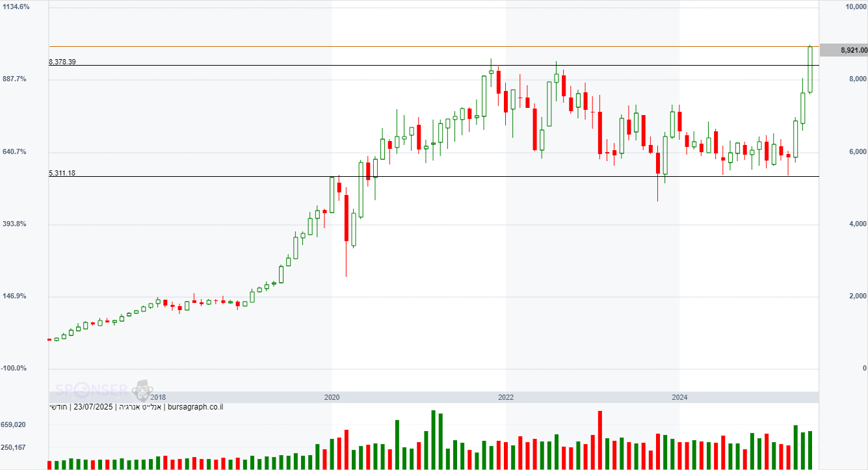Screen dimensions: 868x470
Task: Click the SPONSER watermark logo text
Action: (x=91, y=390)
